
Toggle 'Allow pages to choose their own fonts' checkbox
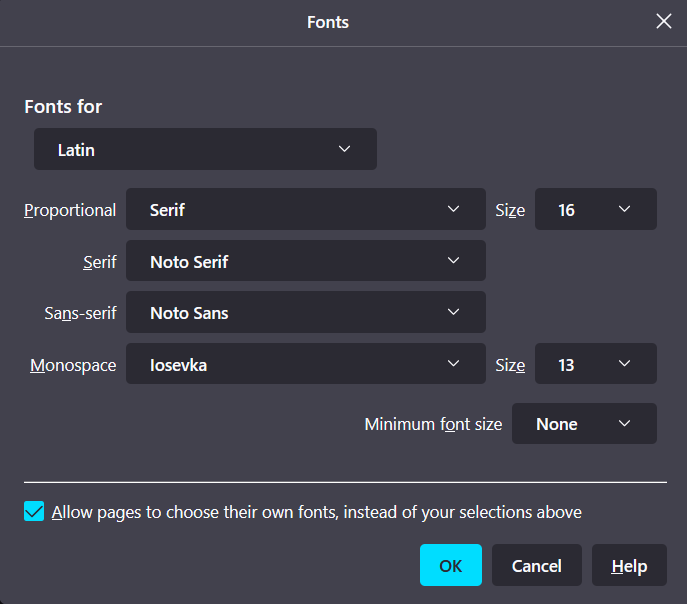(x=34, y=512)
